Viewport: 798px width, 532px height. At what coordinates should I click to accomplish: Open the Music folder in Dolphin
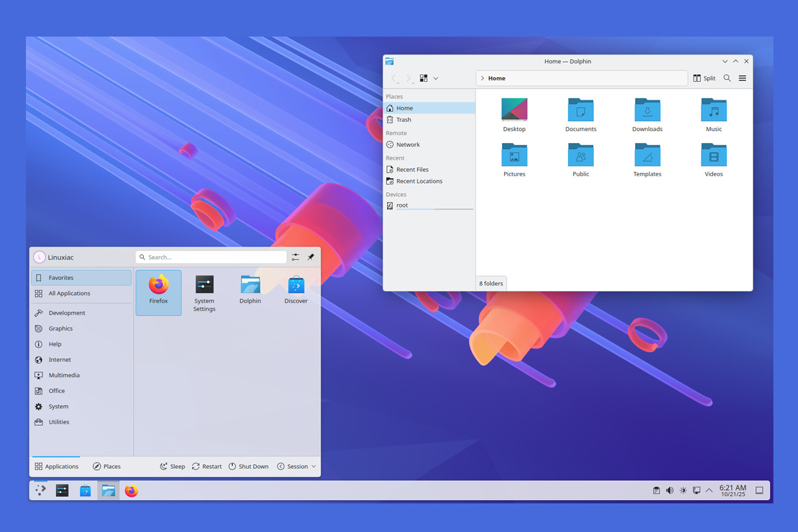point(714,115)
